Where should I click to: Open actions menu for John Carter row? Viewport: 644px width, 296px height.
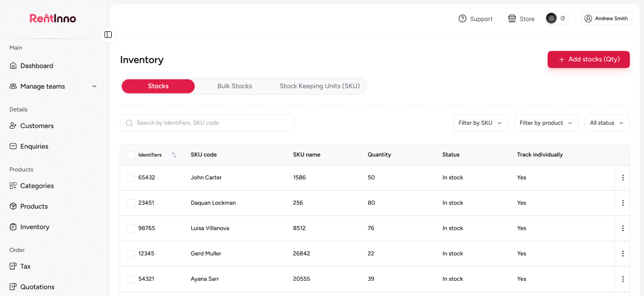(x=623, y=177)
